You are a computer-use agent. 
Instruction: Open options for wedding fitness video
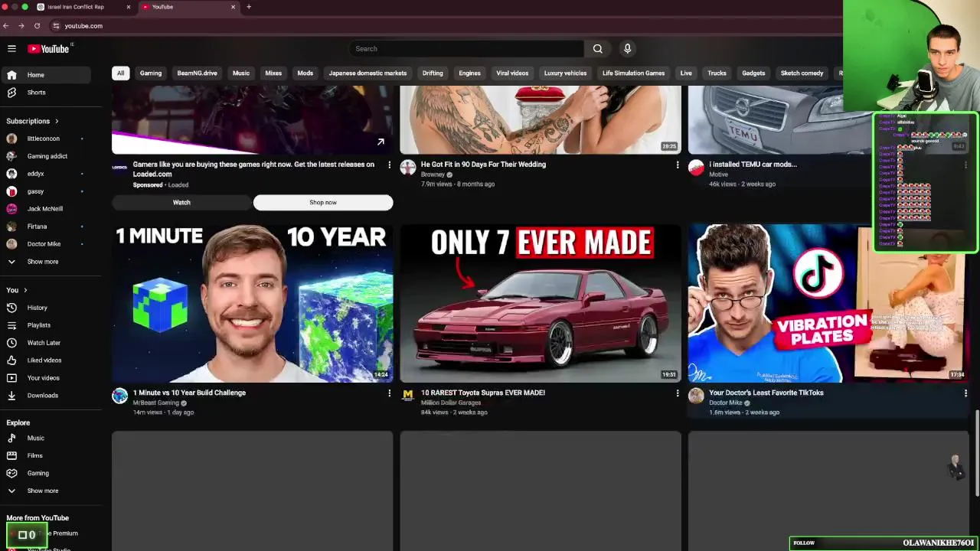tap(677, 165)
